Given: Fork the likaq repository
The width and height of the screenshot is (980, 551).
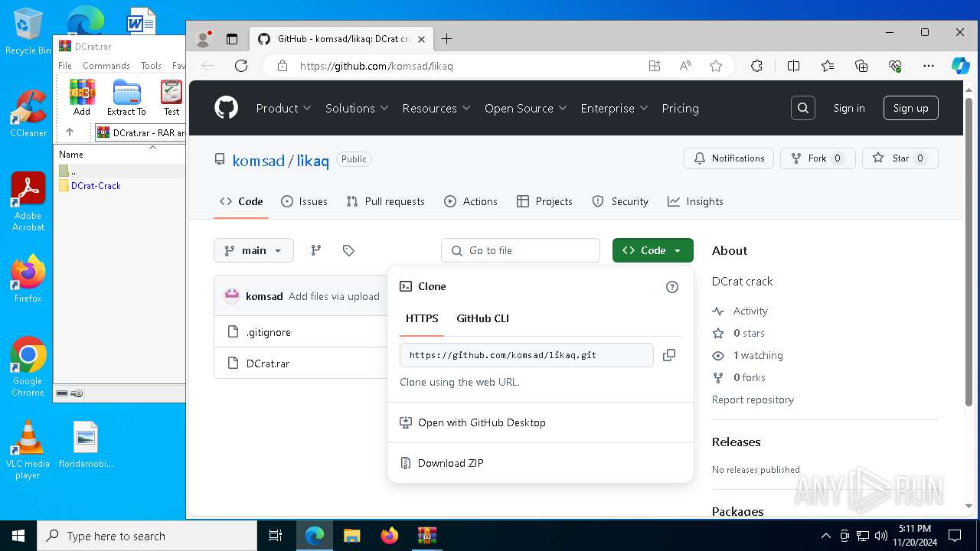Looking at the screenshot, I should (818, 158).
